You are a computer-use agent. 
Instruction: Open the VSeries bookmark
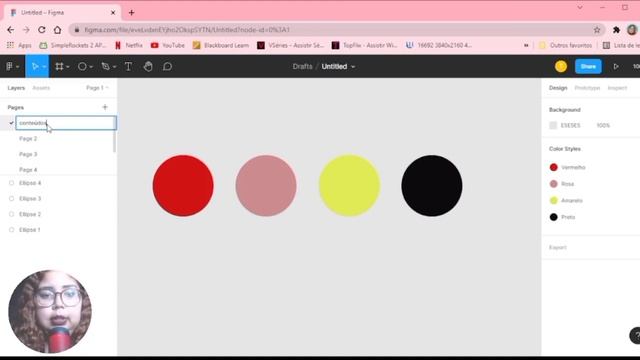(x=290, y=45)
